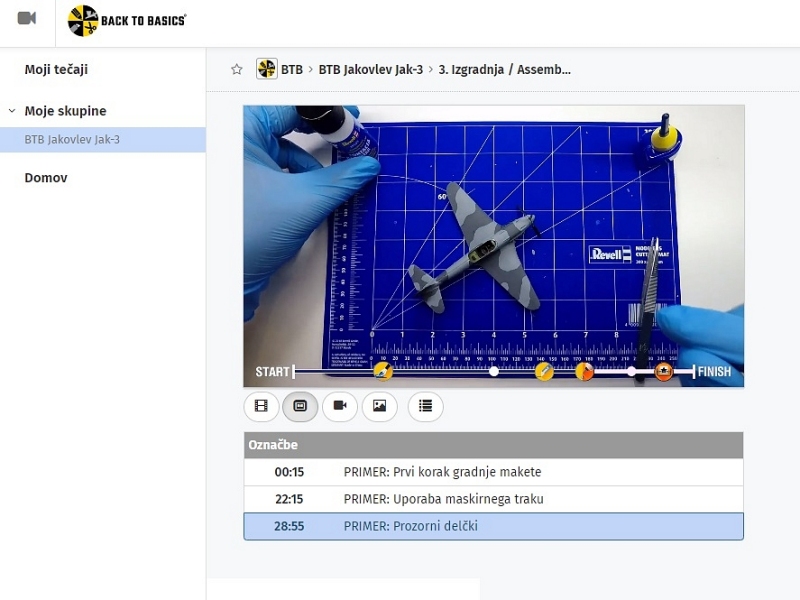Select the film strip view button
This screenshot has width=800, height=600.
pyautogui.click(x=261, y=406)
